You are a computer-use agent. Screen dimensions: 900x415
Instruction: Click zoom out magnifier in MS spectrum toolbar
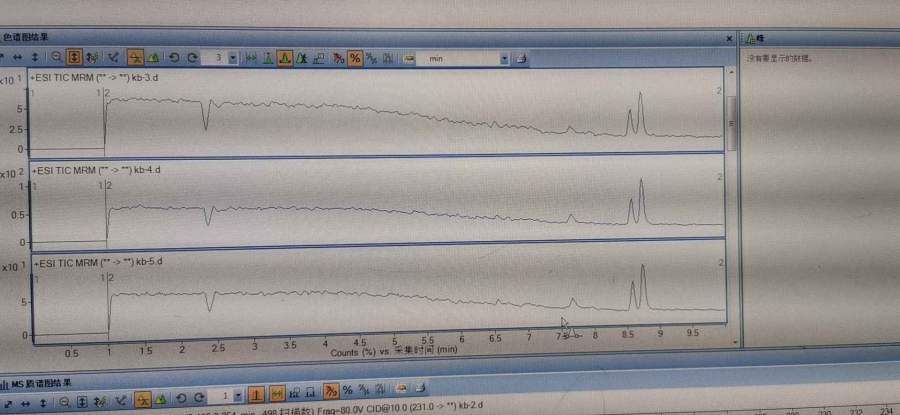coord(64,402)
